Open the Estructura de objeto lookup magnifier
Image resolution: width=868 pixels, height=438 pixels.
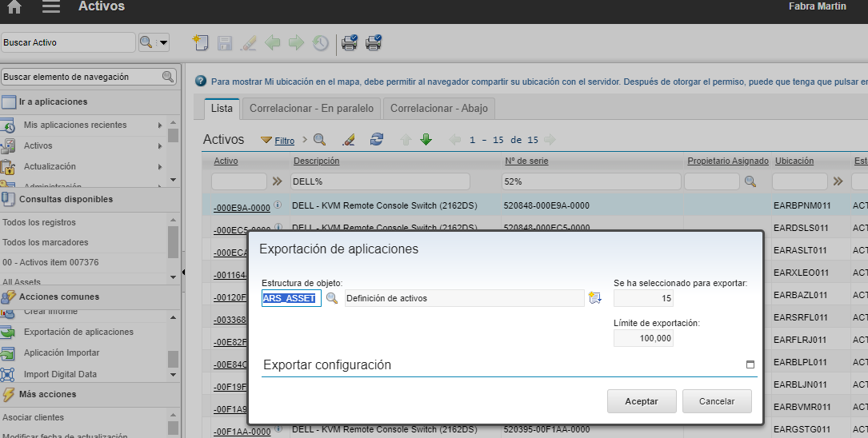(331, 298)
